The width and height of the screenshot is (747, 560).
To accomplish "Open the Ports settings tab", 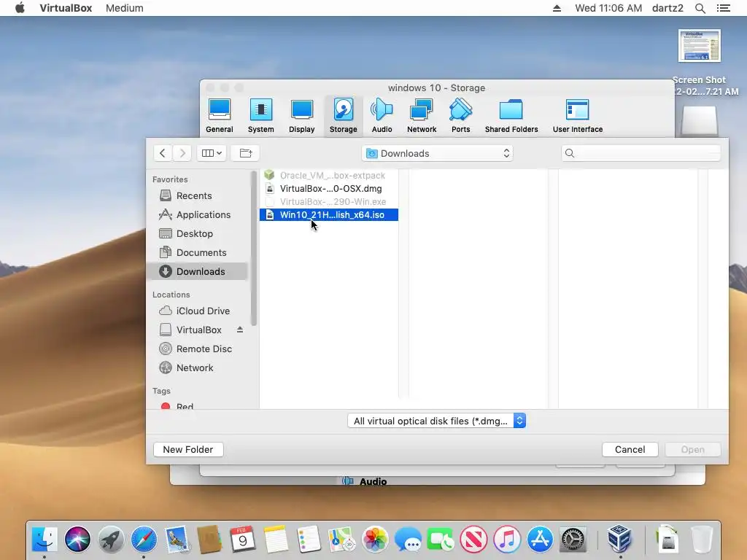I will [461, 116].
